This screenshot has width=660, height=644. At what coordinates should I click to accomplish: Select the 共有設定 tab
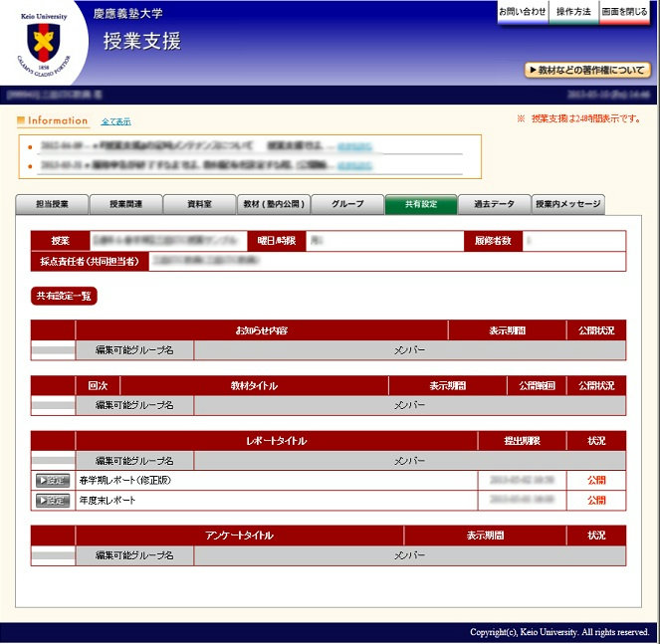tap(420, 204)
